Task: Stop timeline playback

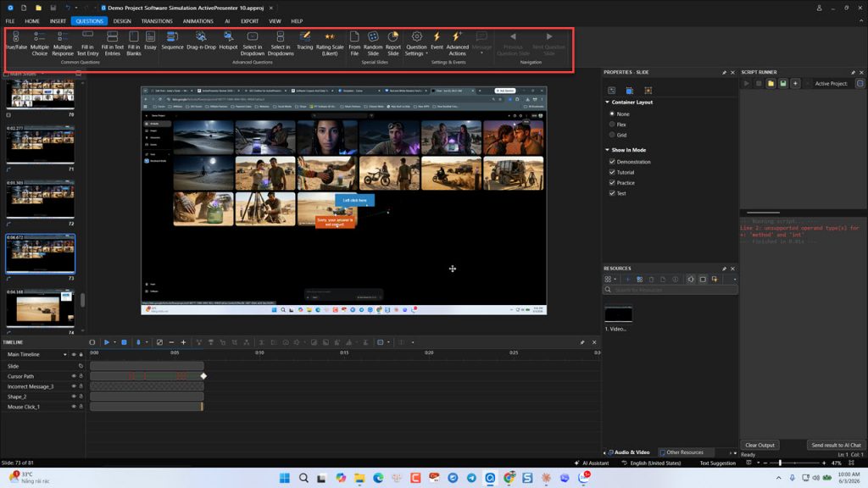Action: tap(124, 342)
